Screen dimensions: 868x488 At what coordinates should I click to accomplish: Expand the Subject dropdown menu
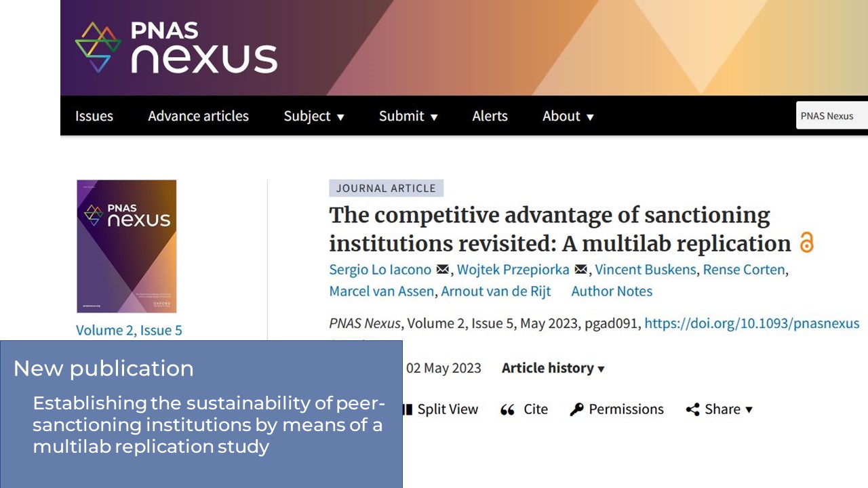coord(314,116)
